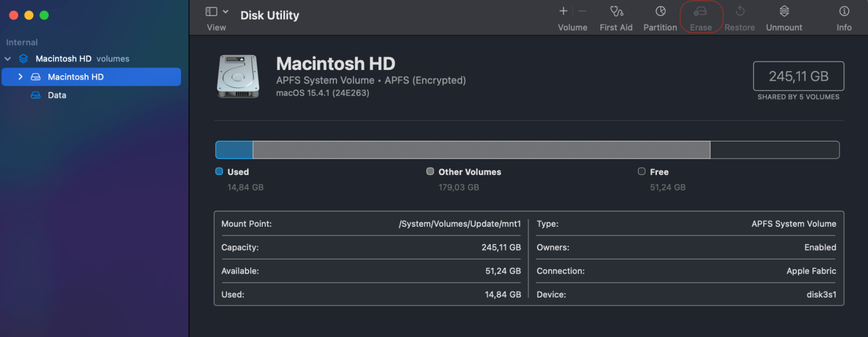Image resolution: width=868 pixels, height=337 pixels.
Task: Open the Partition pie icon
Action: point(660,11)
